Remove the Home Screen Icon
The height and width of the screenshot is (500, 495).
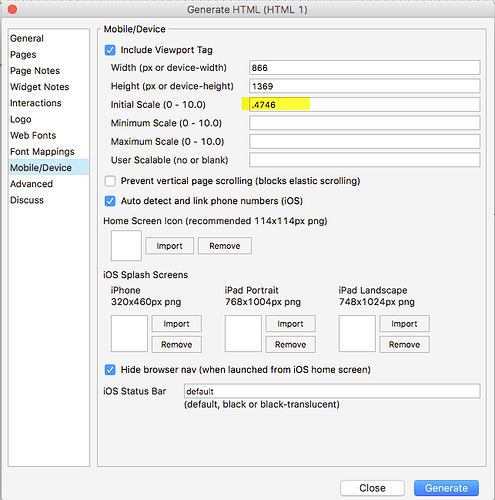tap(225, 246)
